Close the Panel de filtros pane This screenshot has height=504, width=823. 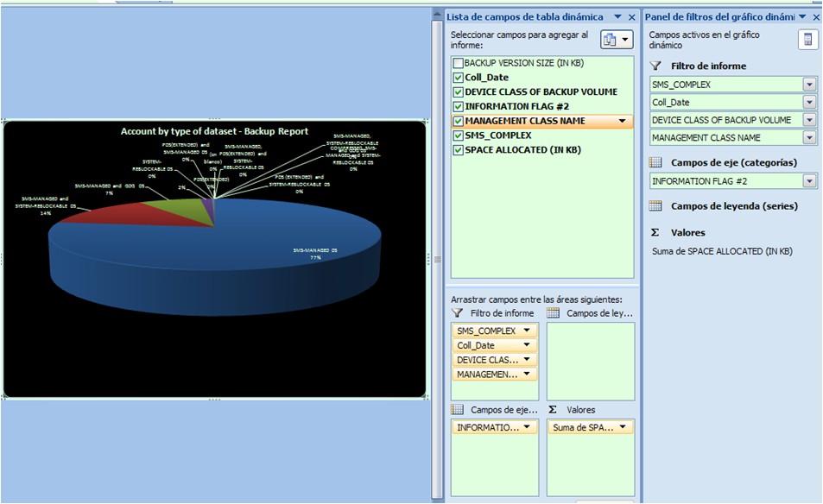[x=816, y=17]
